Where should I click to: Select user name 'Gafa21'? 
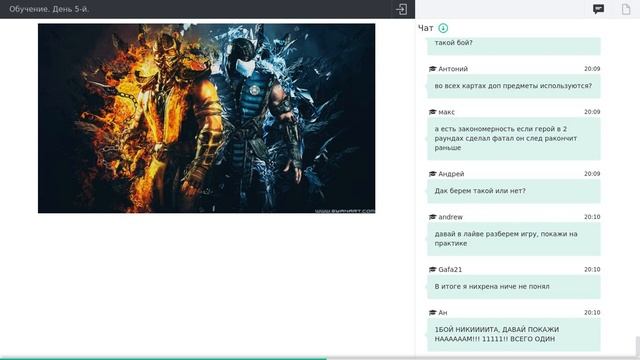coord(450,269)
